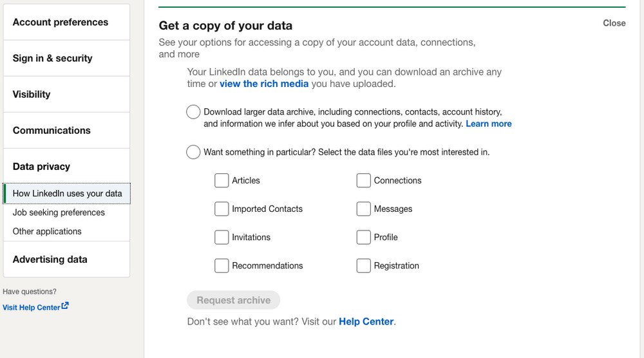Open the Help Center link below Request archive
644x358 pixels.
click(366, 321)
